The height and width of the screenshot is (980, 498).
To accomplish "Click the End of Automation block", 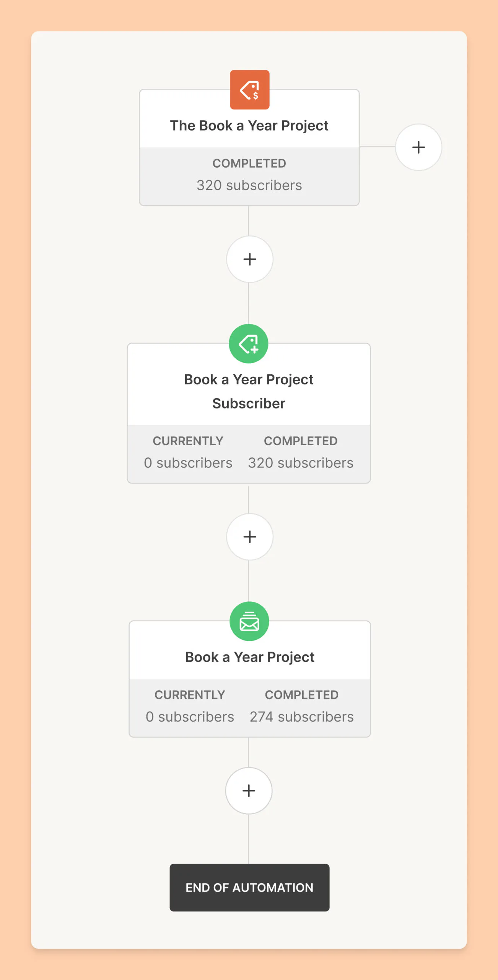I will [249, 888].
